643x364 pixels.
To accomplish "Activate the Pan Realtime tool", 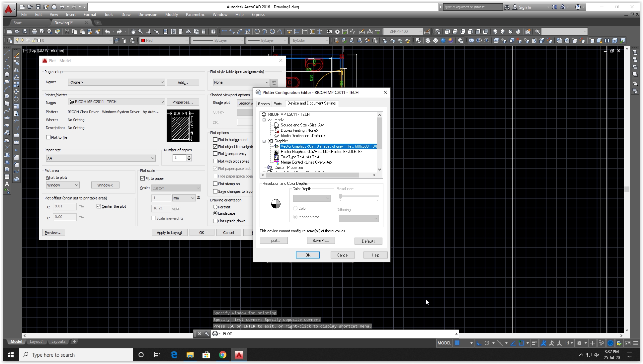I will tap(133, 31).
